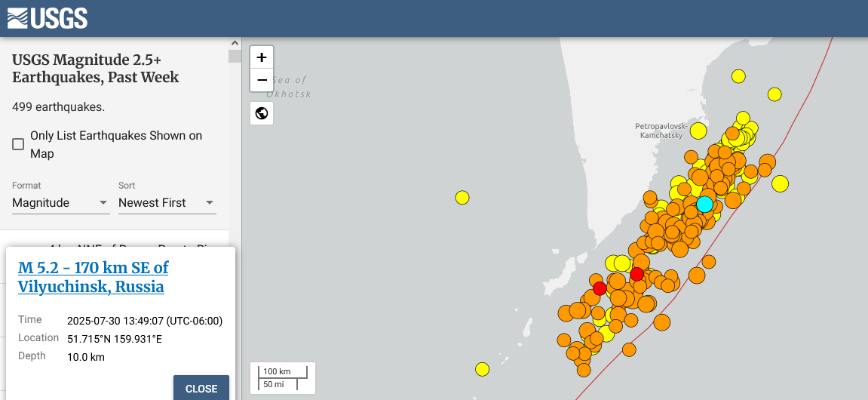
Task: Select yellow marker just right of scale bar
Action: pos(483,369)
